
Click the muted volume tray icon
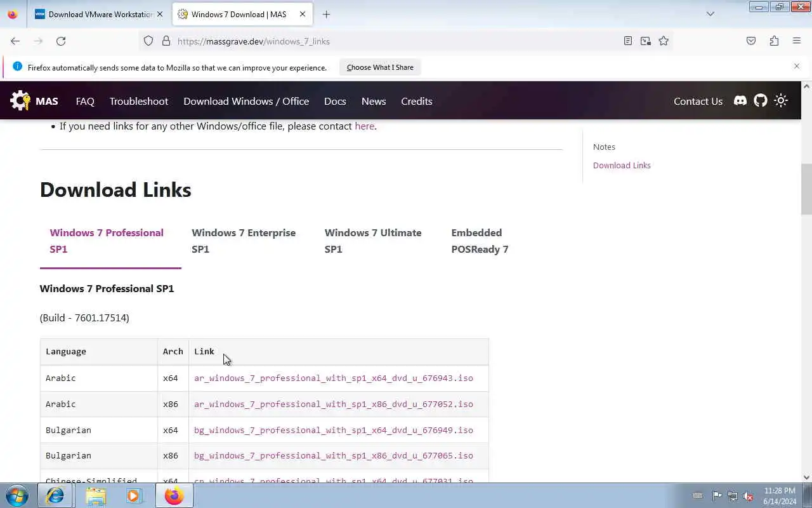(x=749, y=496)
